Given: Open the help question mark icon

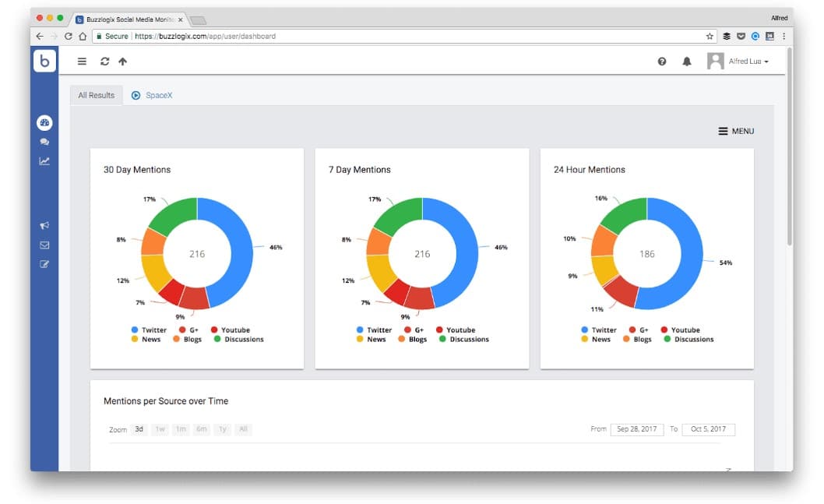Looking at the screenshot, I should pyautogui.click(x=662, y=62).
